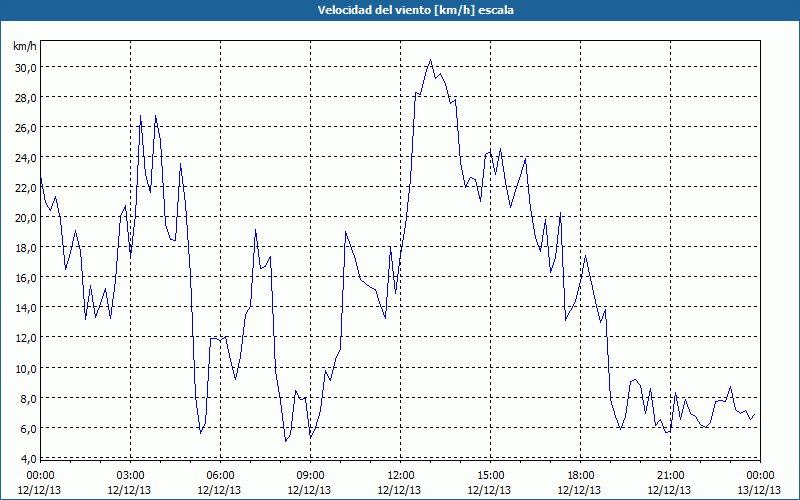Image resolution: width=800 pixels, height=500 pixels.
Task: Click the chart title 'Velocidad del viento [km/h] escala'
Action: pyautogui.click(x=415, y=10)
